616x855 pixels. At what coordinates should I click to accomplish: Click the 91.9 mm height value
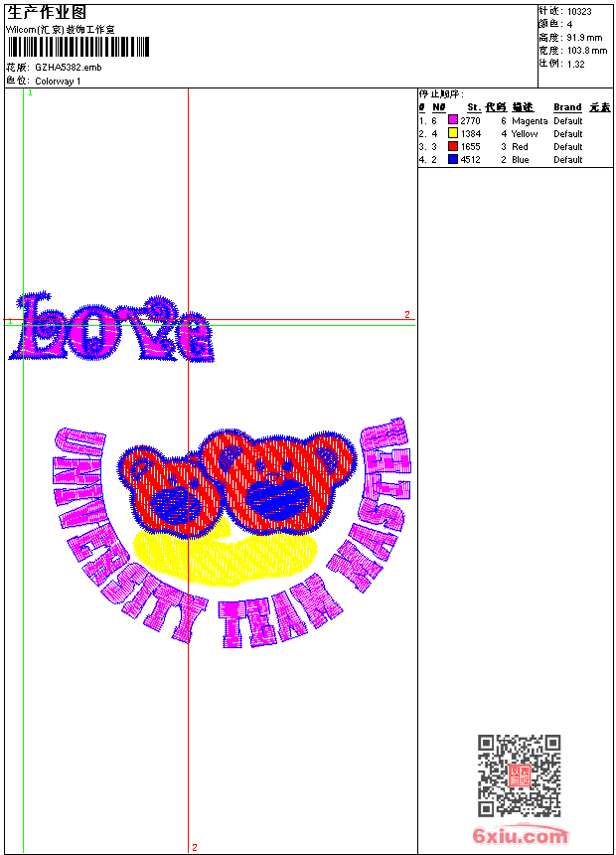pyautogui.click(x=584, y=37)
